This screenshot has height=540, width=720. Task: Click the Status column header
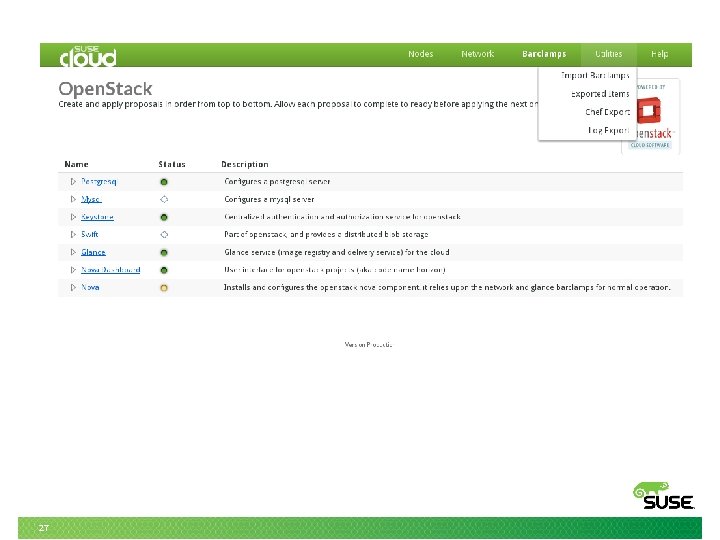[x=172, y=164]
